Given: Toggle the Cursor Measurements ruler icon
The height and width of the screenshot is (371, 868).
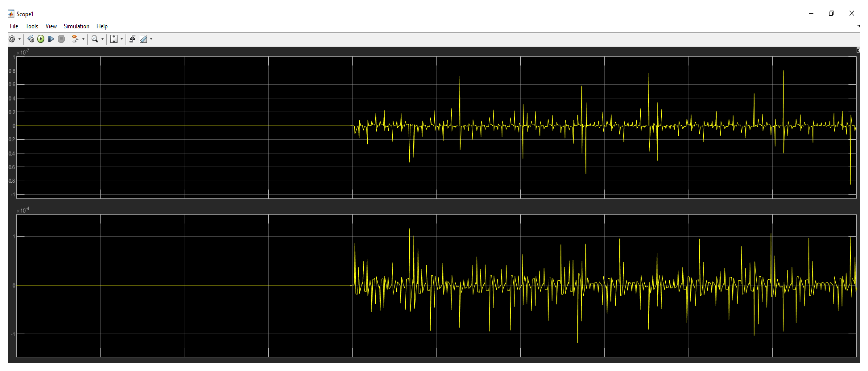Looking at the screenshot, I should [x=144, y=39].
